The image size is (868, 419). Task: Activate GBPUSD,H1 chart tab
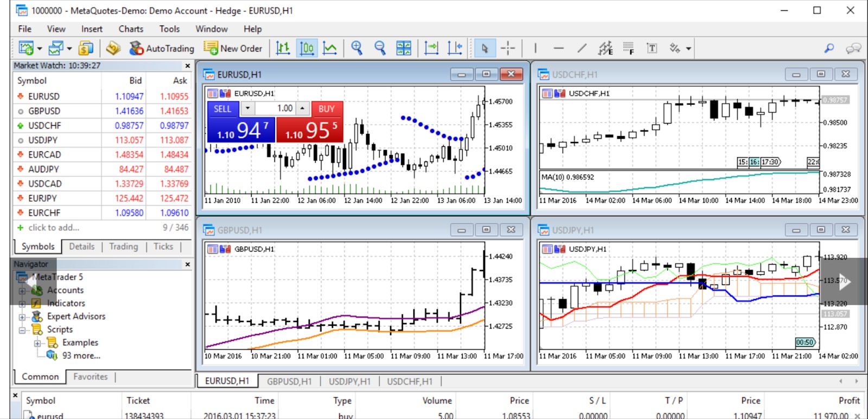click(289, 382)
